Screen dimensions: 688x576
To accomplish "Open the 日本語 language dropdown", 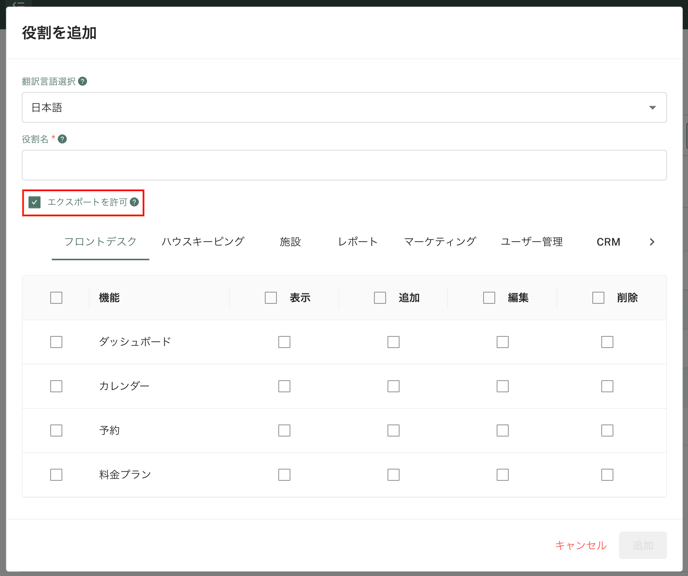I will pyautogui.click(x=344, y=107).
